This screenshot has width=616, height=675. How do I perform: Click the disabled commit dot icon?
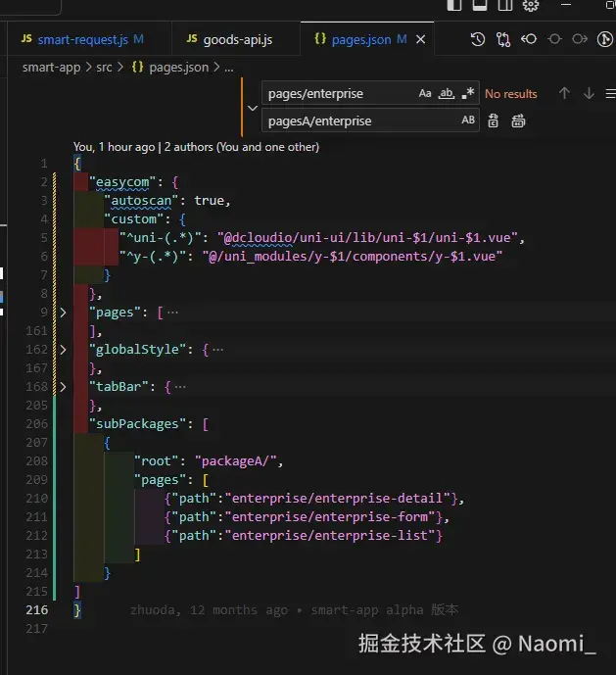point(554,39)
